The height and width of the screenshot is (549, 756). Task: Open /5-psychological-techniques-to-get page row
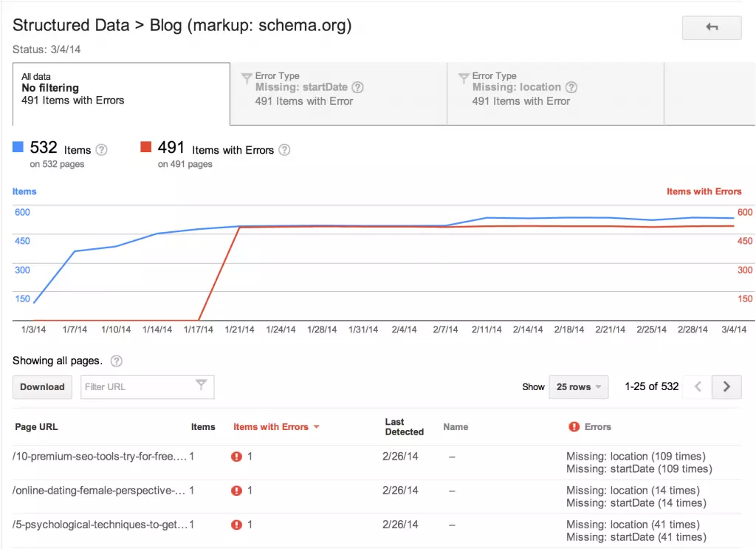coord(377,531)
